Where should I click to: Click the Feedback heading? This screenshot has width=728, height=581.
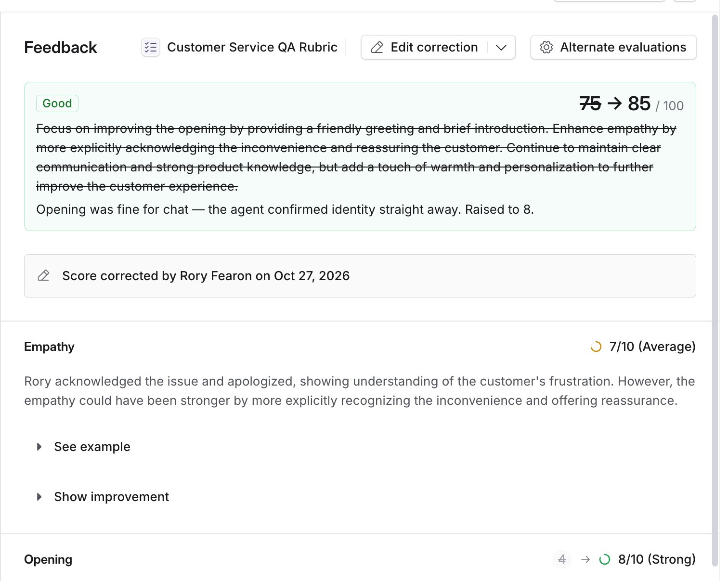(x=61, y=47)
